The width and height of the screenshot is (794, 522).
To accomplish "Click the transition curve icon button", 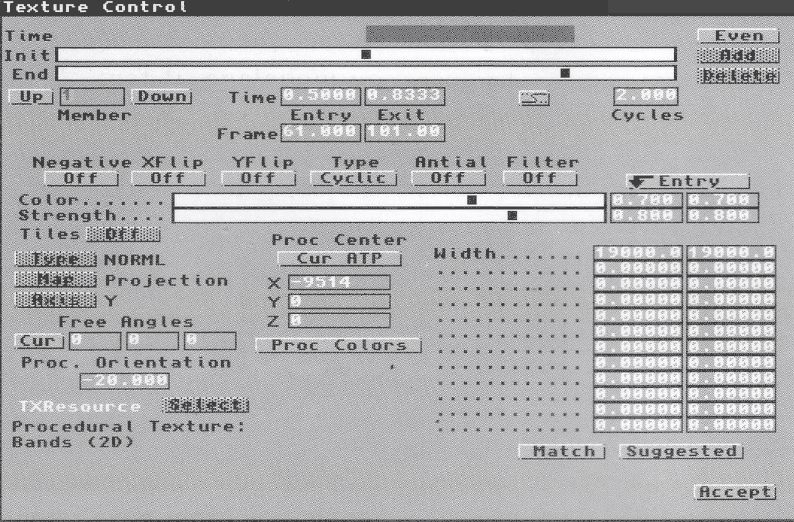I will pyautogui.click(x=534, y=97).
